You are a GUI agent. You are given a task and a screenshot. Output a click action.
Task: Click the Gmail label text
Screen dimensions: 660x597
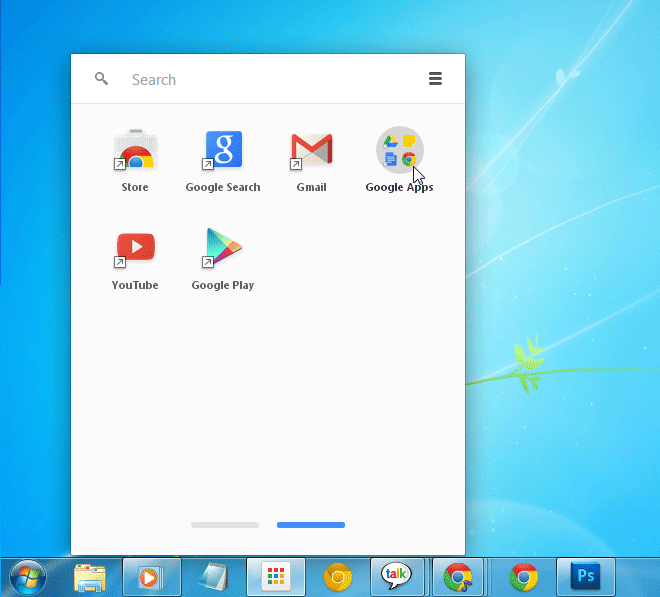coord(311,187)
